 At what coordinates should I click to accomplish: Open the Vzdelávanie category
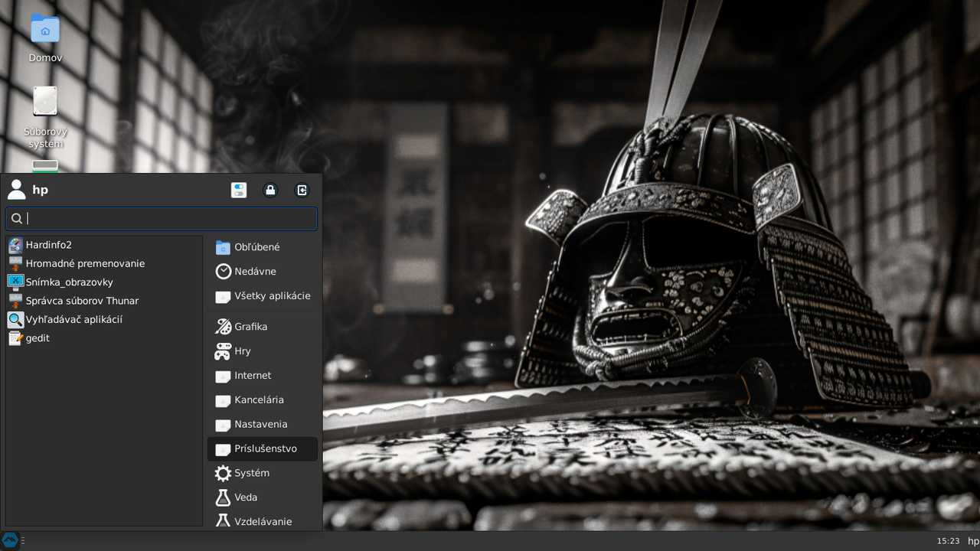[x=263, y=520]
